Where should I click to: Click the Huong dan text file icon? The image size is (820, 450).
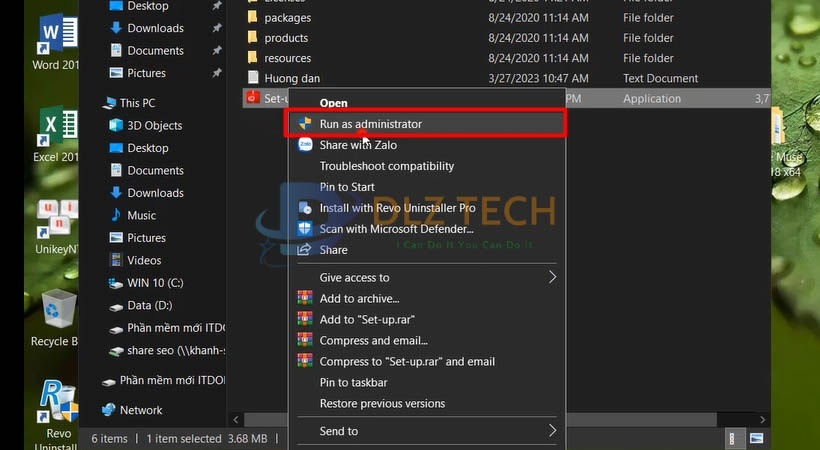253,77
